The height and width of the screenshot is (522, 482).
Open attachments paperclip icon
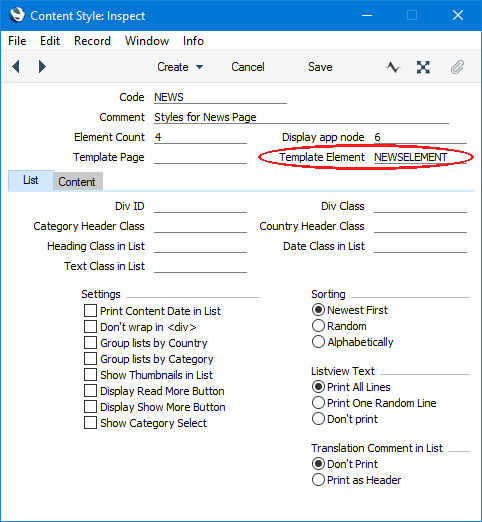click(457, 67)
